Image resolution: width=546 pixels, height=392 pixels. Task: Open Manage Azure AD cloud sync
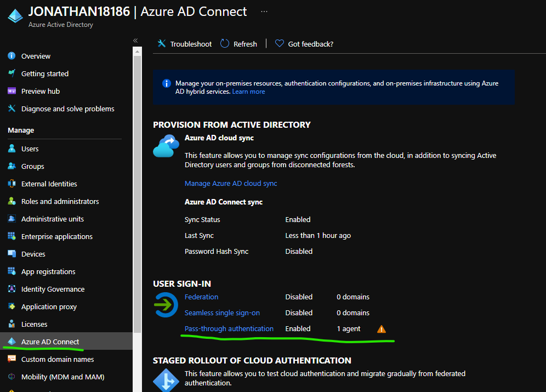230,183
